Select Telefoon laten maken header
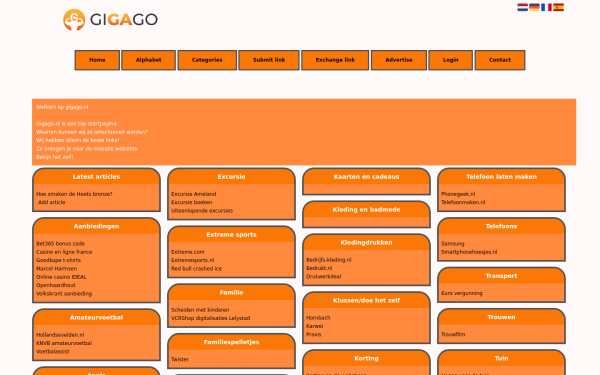Image resolution: width=600 pixels, height=375 pixels. pos(501,177)
